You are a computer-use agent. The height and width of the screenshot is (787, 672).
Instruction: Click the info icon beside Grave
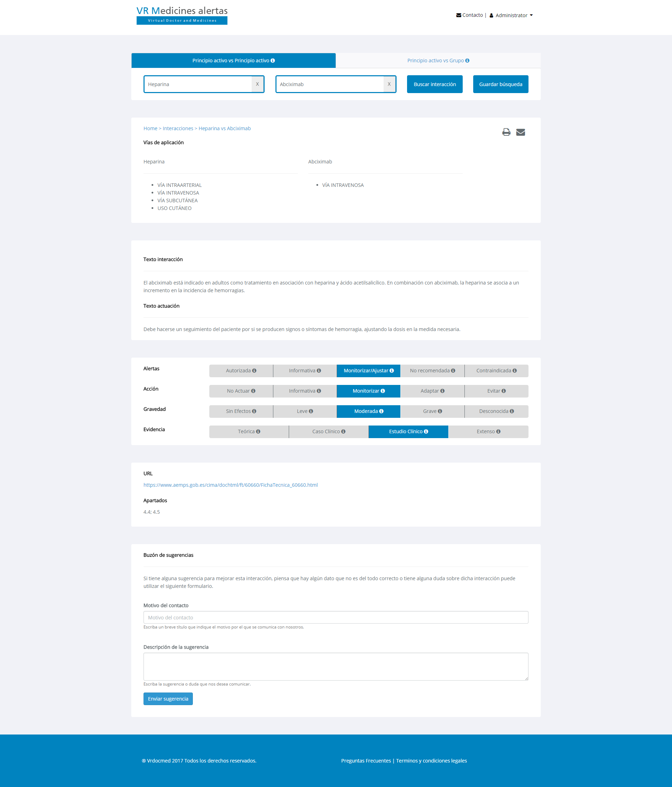(x=440, y=412)
